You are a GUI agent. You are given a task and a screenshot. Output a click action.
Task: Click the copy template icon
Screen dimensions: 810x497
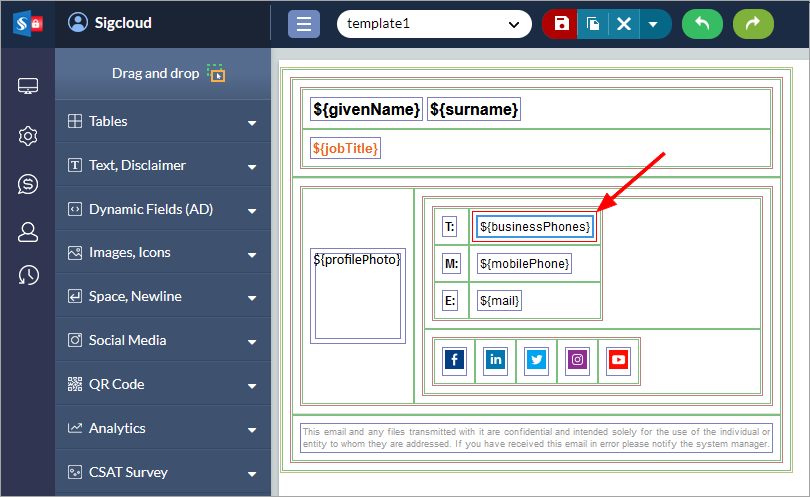click(593, 24)
